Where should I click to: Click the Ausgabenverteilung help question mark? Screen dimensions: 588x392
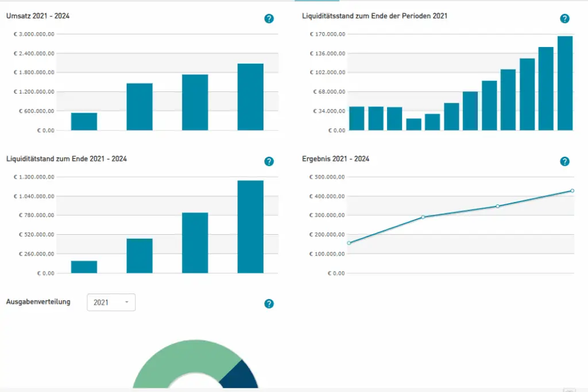pyautogui.click(x=269, y=304)
